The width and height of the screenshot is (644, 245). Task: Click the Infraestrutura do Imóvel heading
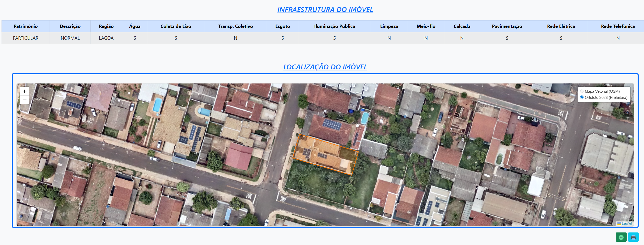pos(325,10)
